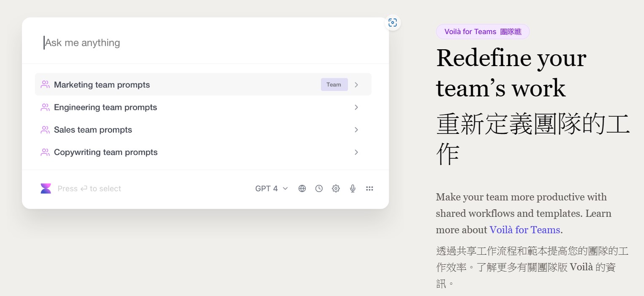The height and width of the screenshot is (296, 644).
Task: Select Engineering team prompts item
Action: coord(105,107)
